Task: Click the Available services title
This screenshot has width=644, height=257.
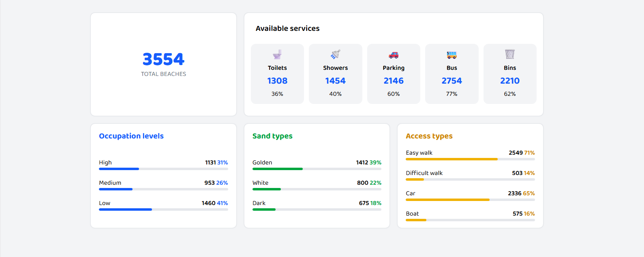Action: 287,28
